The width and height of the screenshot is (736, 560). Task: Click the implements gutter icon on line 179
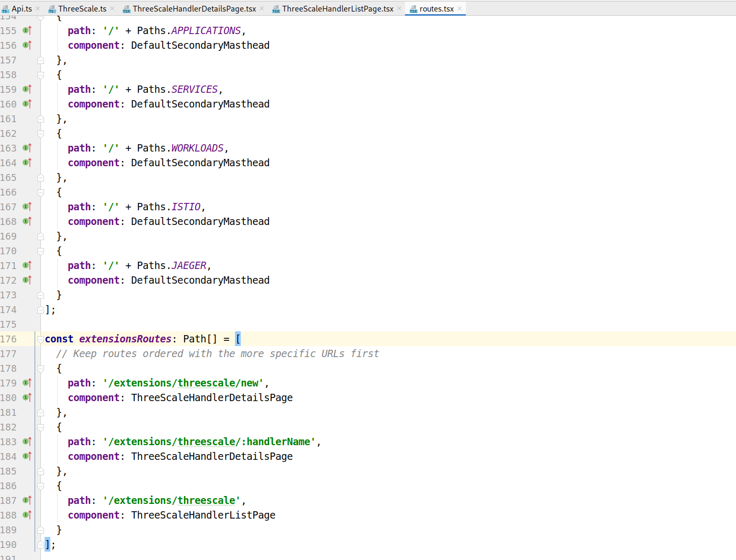(x=27, y=383)
